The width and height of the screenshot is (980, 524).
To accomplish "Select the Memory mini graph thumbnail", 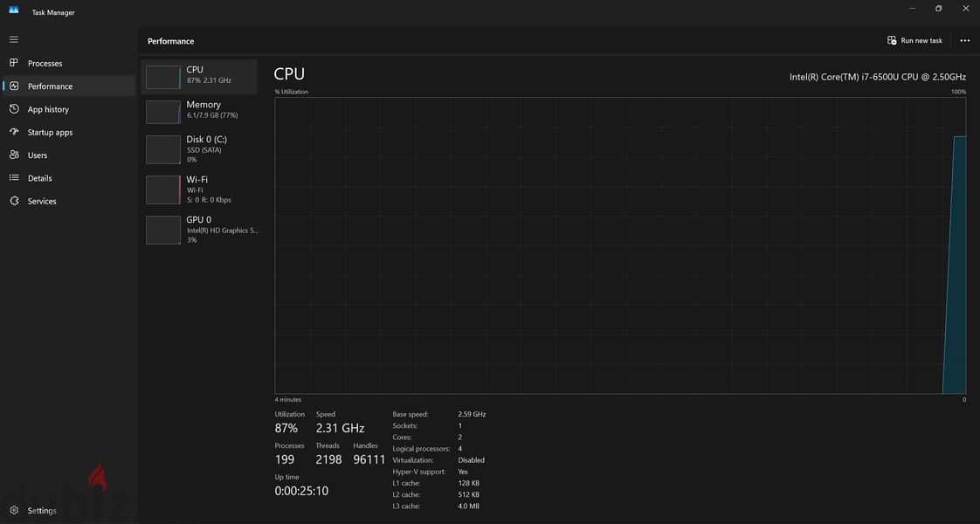I will point(163,112).
